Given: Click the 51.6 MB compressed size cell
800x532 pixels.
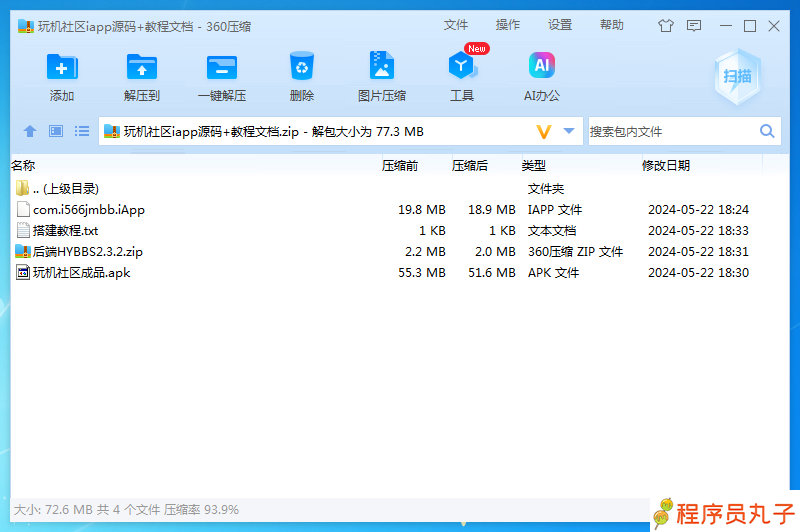Looking at the screenshot, I should [492, 273].
